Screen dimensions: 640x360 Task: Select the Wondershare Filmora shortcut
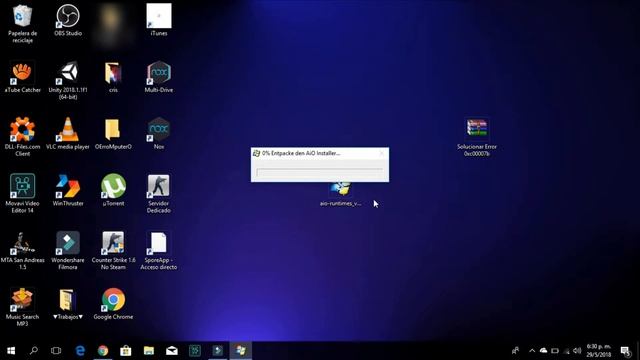pyautogui.click(x=68, y=250)
